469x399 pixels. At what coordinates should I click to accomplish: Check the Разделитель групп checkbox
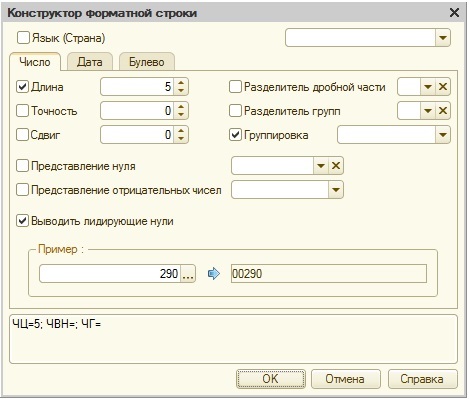pos(235,111)
